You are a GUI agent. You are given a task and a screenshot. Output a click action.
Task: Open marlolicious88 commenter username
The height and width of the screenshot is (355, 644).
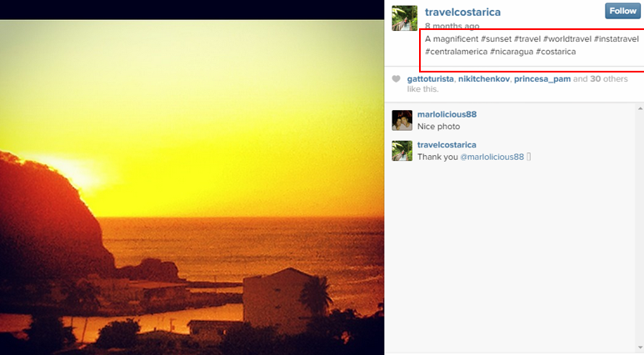tap(447, 114)
